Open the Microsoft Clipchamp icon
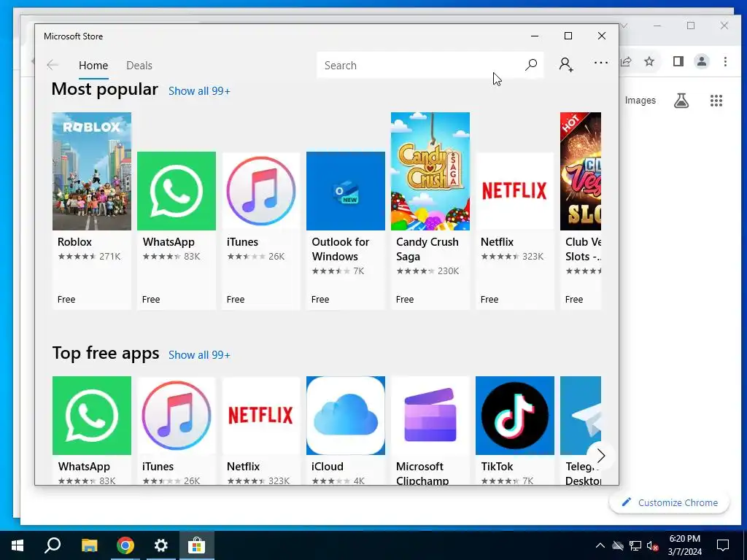Image resolution: width=747 pixels, height=560 pixels. tap(430, 416)
